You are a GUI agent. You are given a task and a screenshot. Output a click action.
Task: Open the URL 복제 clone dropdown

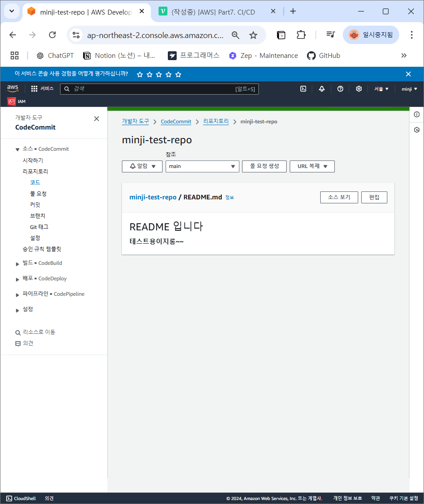pos(312,167)
